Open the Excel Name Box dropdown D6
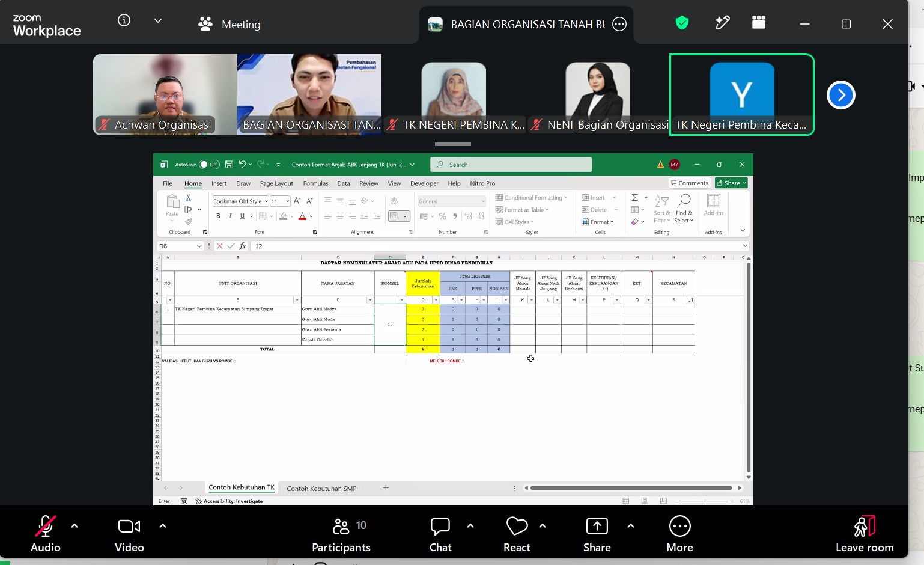This screenshot has width=924, height=565. point(199,246)
